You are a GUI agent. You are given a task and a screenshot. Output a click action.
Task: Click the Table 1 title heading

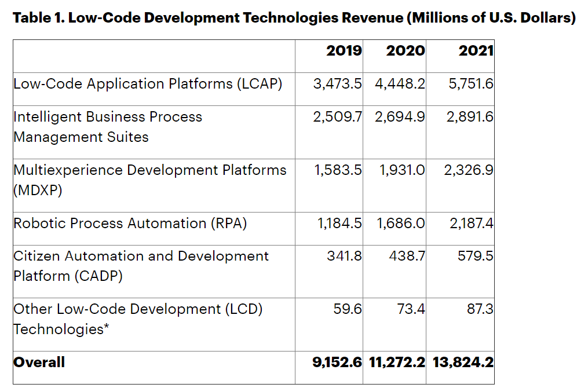coord(294,17)
